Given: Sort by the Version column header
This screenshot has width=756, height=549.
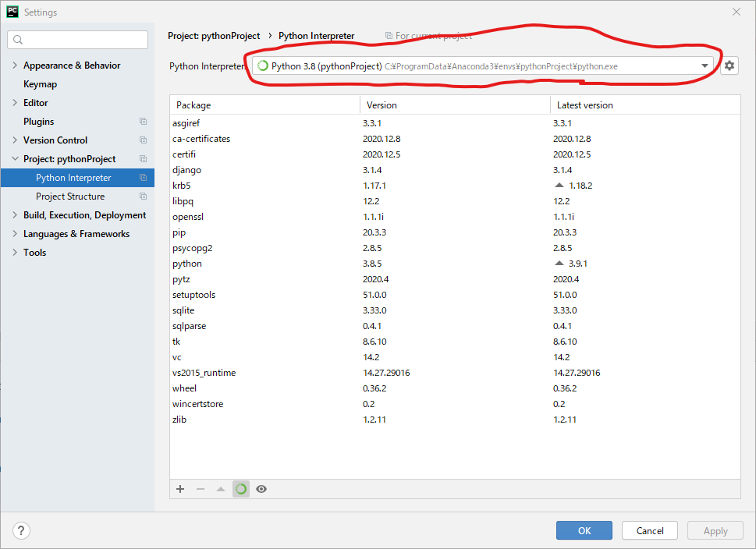Looking at the screenshot, I should [x=455, y=105].
